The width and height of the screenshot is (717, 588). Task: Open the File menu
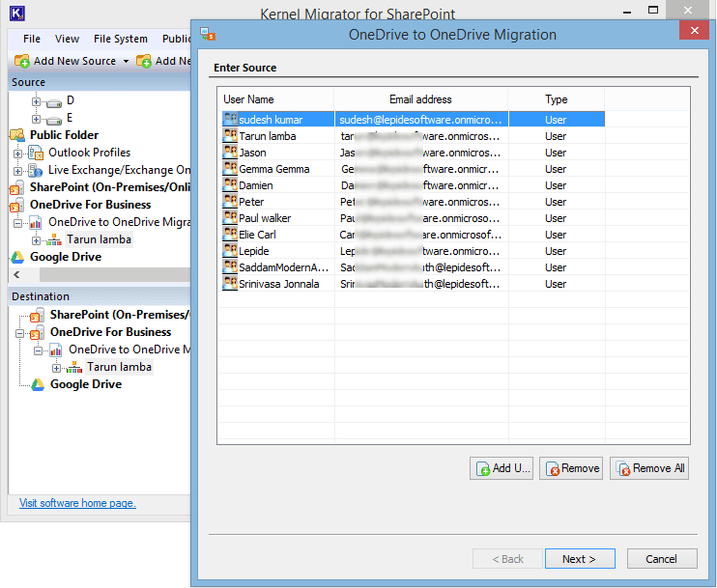click(32, 39)
